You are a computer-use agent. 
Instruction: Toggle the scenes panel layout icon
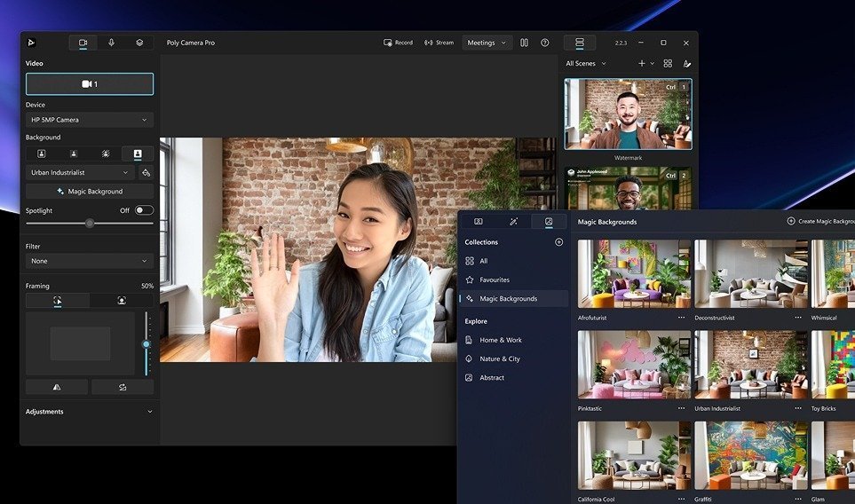click(580, 43)
